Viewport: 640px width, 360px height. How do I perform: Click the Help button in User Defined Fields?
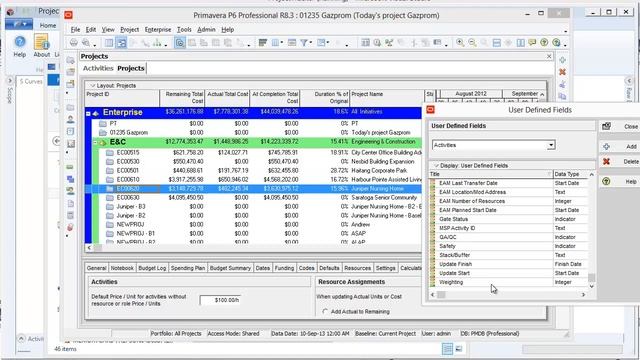pyautogui.click(x=619, y=182)
